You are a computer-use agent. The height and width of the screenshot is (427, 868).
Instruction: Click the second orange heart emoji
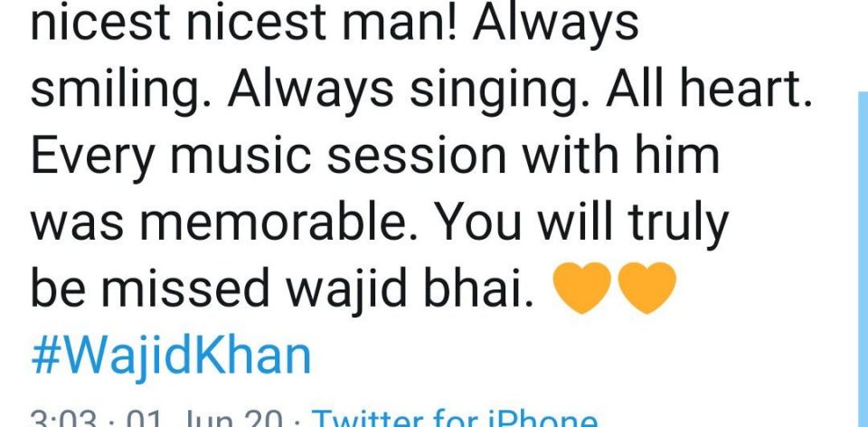pos(646,288)
